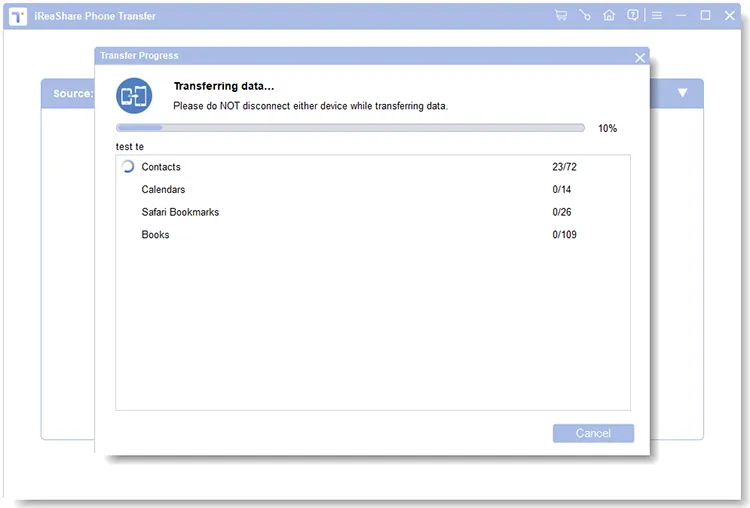Cancel the data transfer

click(x=593, y=433)
